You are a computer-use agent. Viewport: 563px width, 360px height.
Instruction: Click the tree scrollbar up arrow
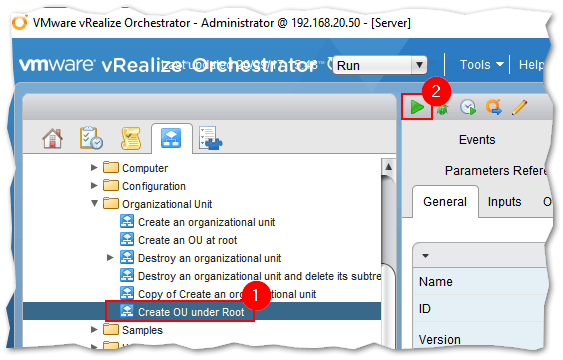pyautogui.click(x=388, y=167)
